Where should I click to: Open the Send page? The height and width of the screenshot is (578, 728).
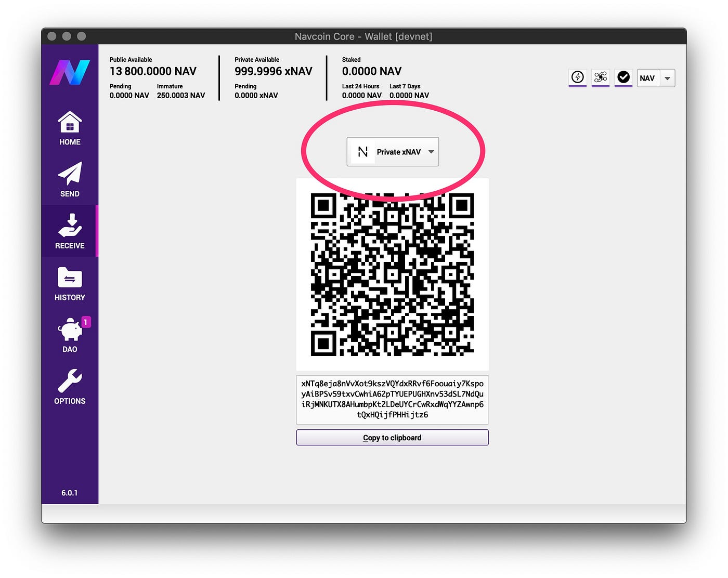[70, 180]
